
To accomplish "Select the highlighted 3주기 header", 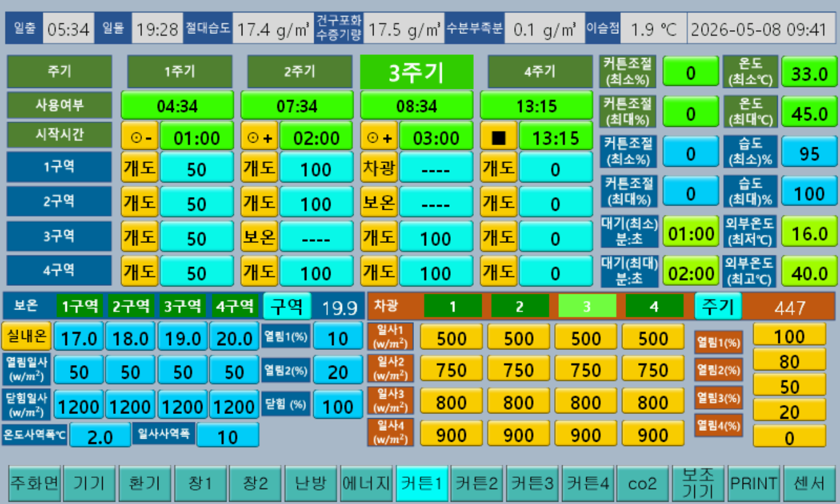I will click(416, 71).
